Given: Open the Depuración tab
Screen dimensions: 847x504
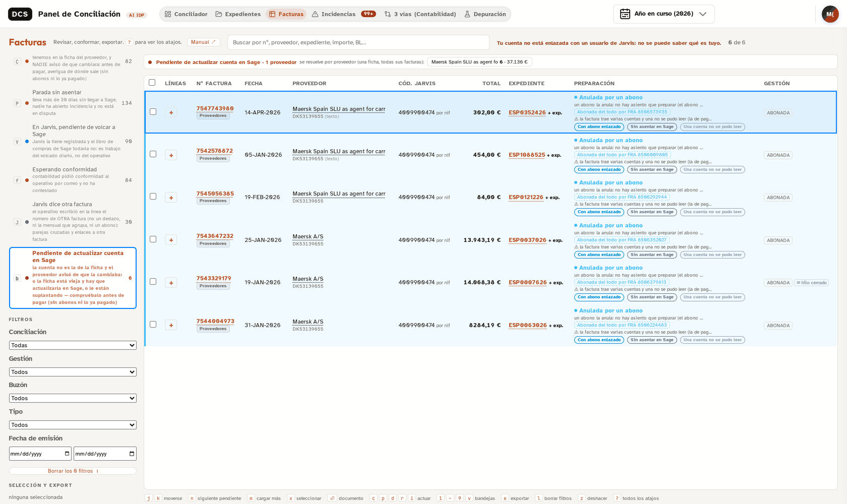Looking at the screenshot, I should point(485,14).
